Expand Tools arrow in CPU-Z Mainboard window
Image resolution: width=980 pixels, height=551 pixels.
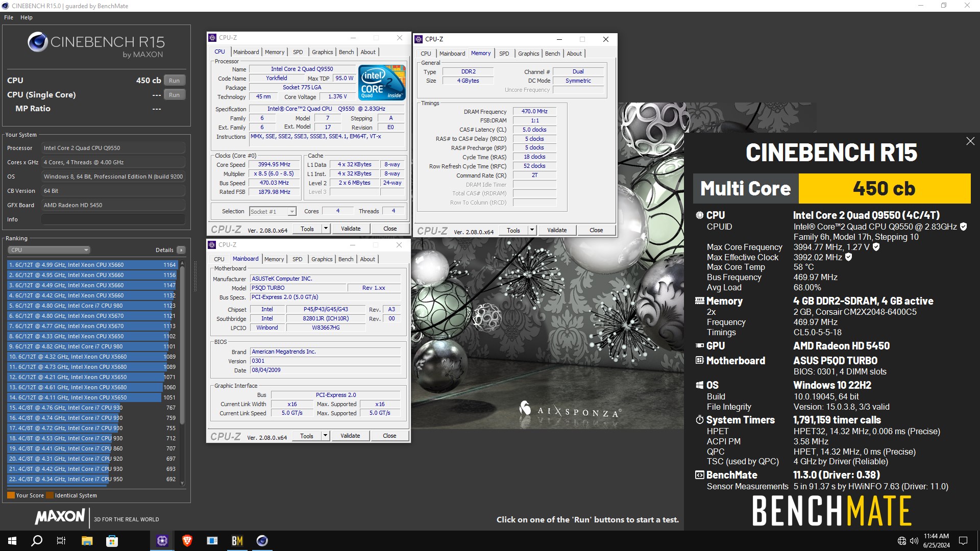pos(325,436)
